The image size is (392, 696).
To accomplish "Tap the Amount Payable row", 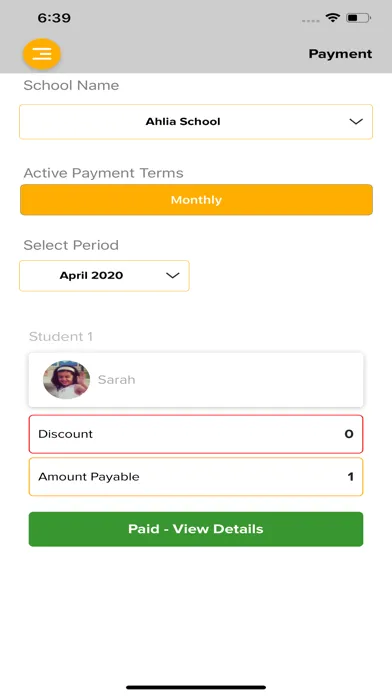I will [x=196, y=477].
